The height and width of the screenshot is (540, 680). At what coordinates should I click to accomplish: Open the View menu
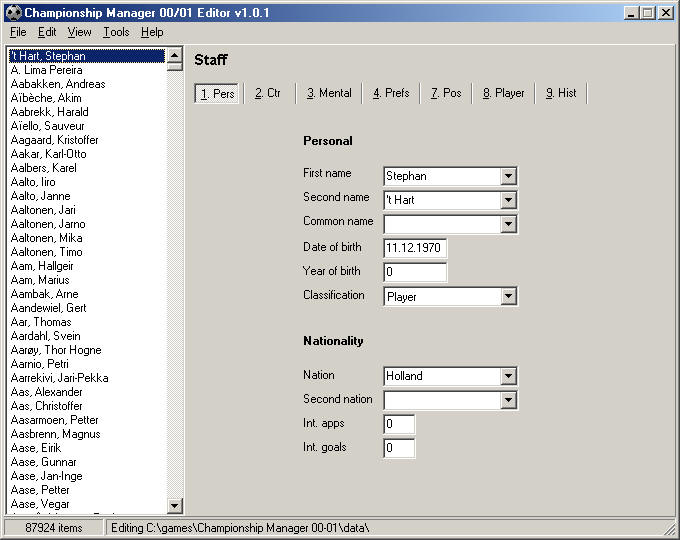(79, 32)
